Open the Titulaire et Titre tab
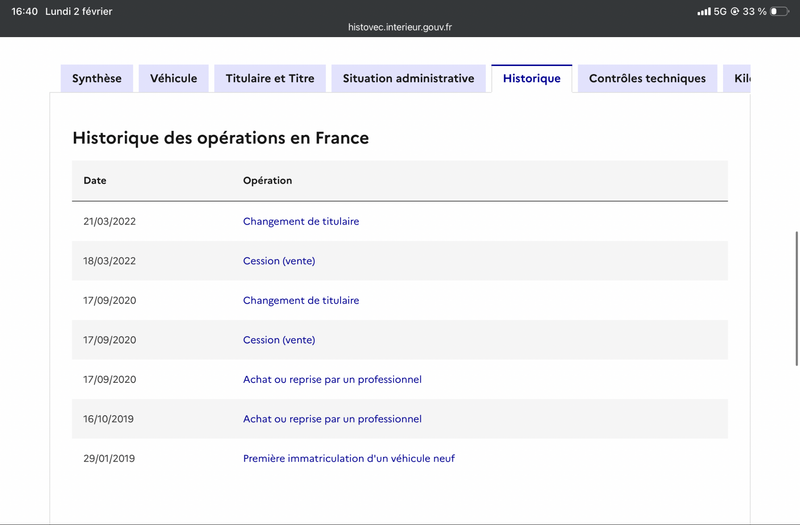The width and height of the screenshot is (800, 525). point(270,79)
